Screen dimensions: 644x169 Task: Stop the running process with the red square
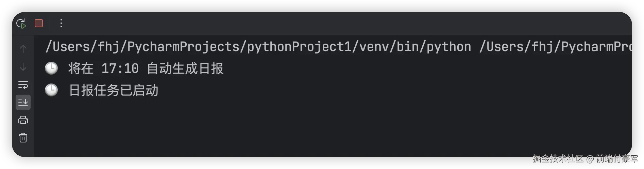point(39,23)
